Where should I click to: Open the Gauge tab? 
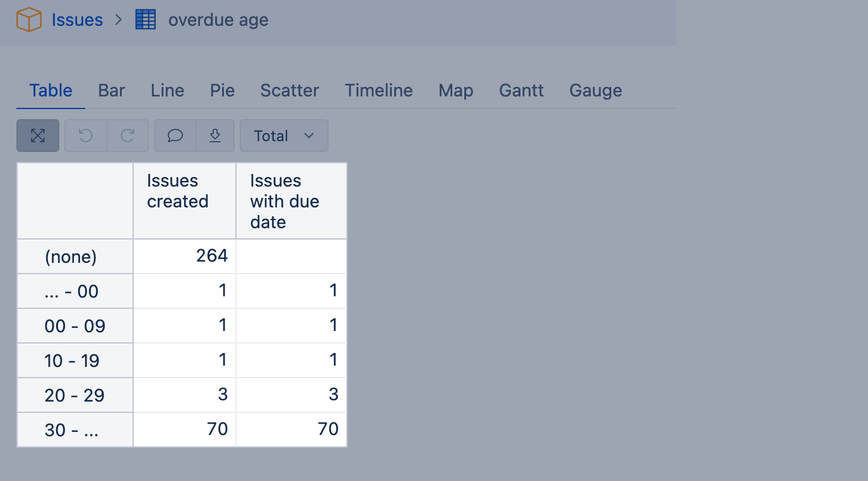point(595,91)
